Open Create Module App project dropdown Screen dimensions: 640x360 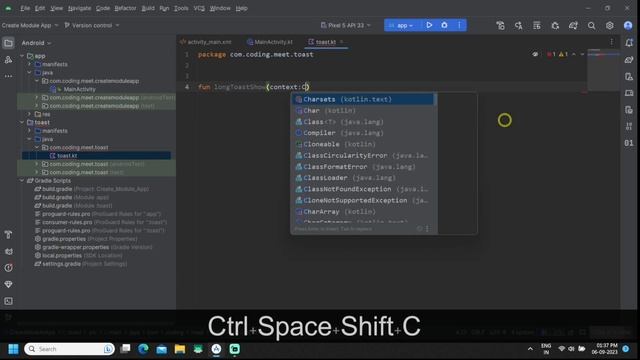30,25
